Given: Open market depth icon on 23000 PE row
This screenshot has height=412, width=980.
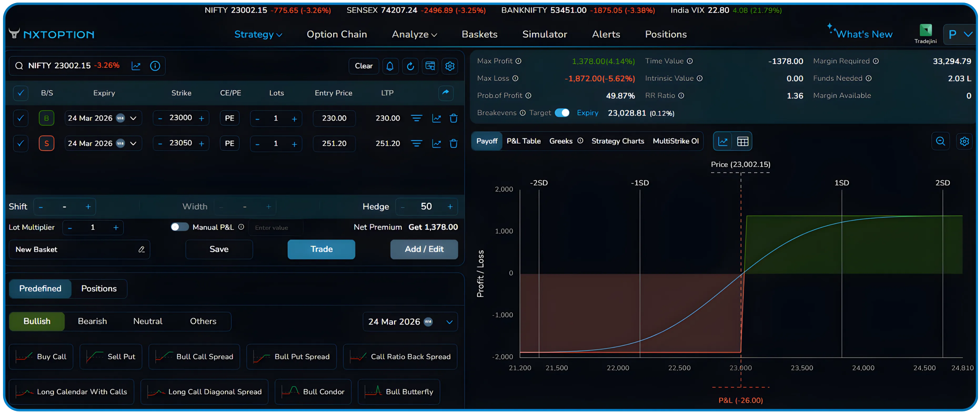Looking at the screenshot, I should (416, 118).
